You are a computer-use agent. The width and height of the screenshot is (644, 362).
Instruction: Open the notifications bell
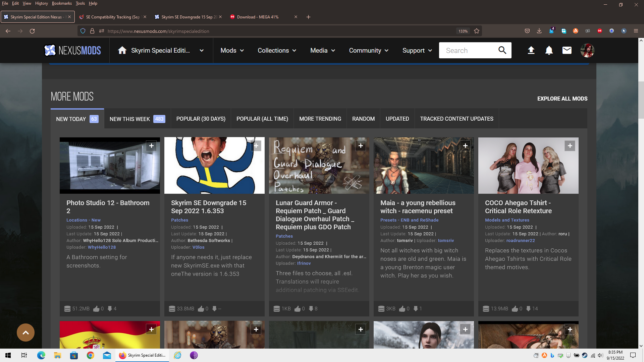[549, 50]
